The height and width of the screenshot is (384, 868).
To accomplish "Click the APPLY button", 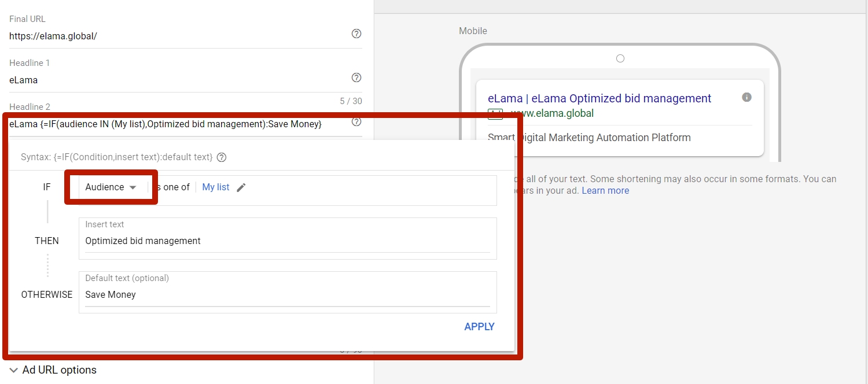I will [479, 327].
